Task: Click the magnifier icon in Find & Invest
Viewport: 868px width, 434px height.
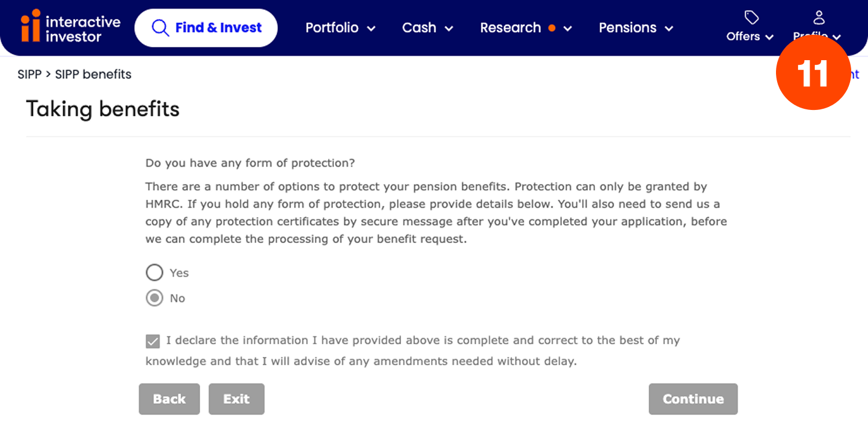Action: 159,27
